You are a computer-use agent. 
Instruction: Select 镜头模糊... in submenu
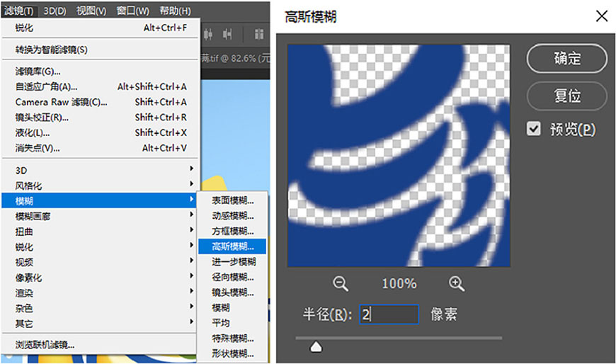[x=232, y=292]
